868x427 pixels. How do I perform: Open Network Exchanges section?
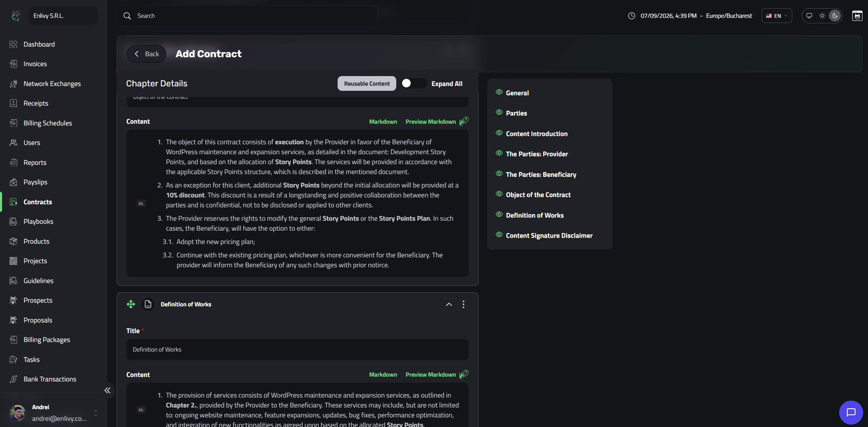[x=52, y=84]
